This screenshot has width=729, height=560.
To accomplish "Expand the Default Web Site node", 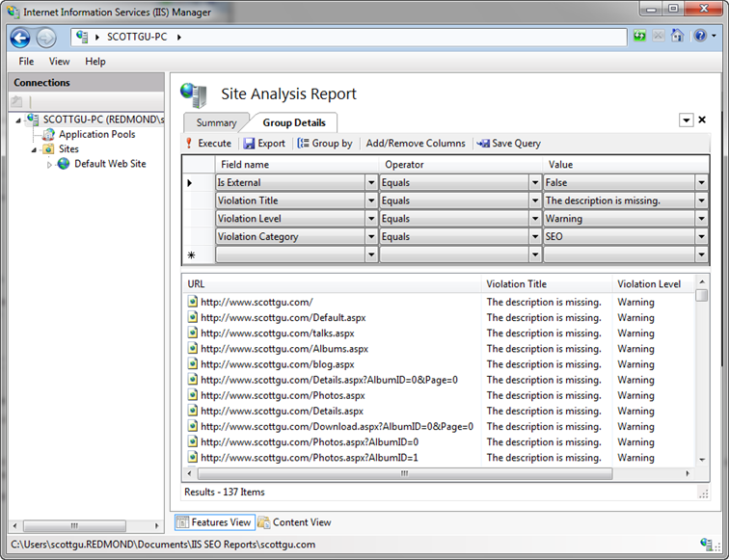I will click(49, 165).
